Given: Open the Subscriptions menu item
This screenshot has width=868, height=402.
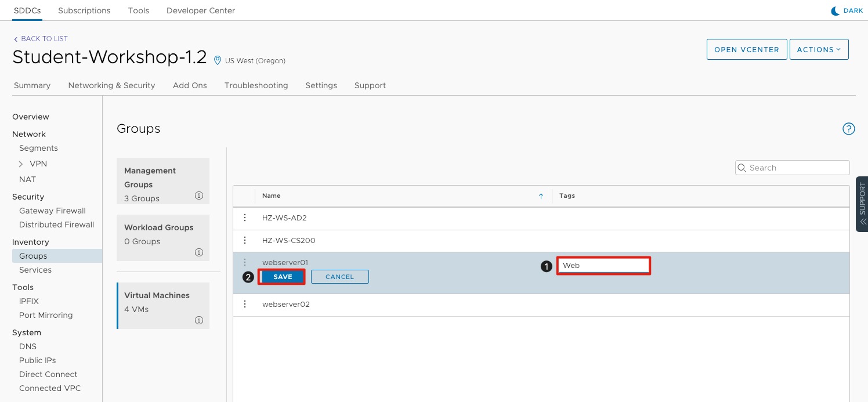Looking at the screenshot, I should click(84, 10).
